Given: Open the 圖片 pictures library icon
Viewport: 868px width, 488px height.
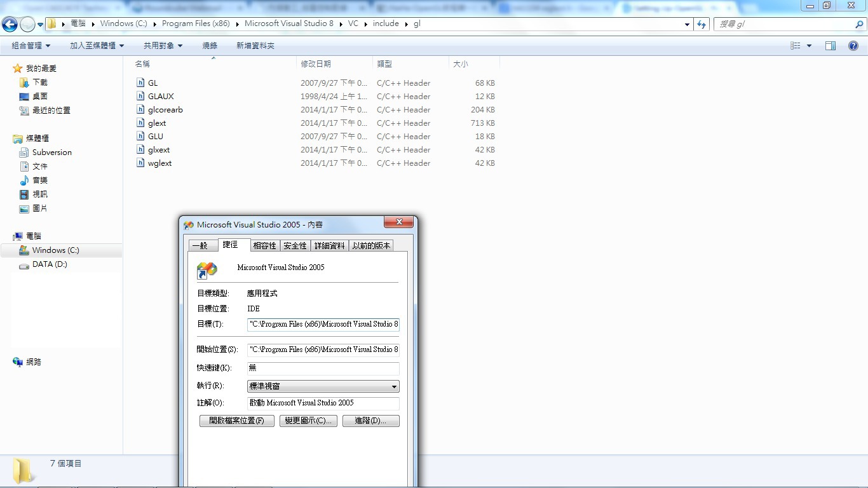Looking at the screenshot, I should pos(24,208).
